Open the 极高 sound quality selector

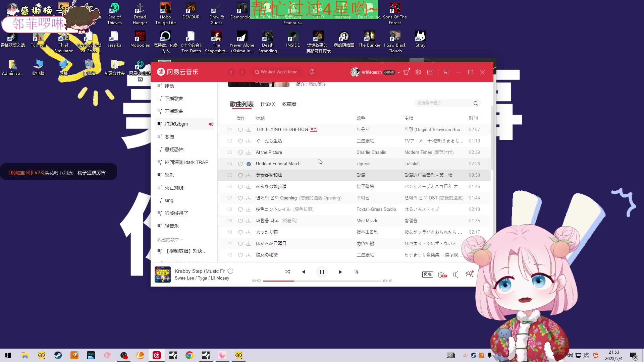(427, 275)
